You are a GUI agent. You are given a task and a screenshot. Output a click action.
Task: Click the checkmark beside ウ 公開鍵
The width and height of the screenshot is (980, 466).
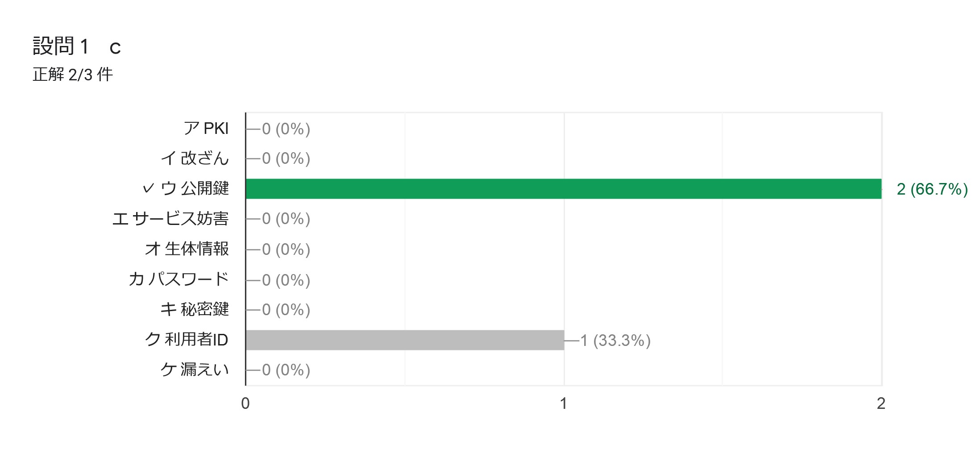click(149, 189)
